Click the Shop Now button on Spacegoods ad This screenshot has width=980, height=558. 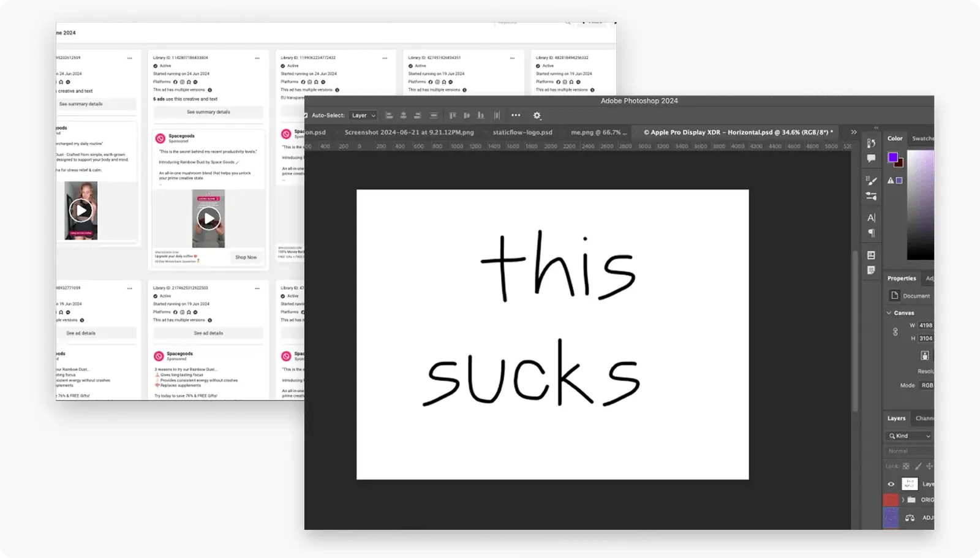pos(246,257)
